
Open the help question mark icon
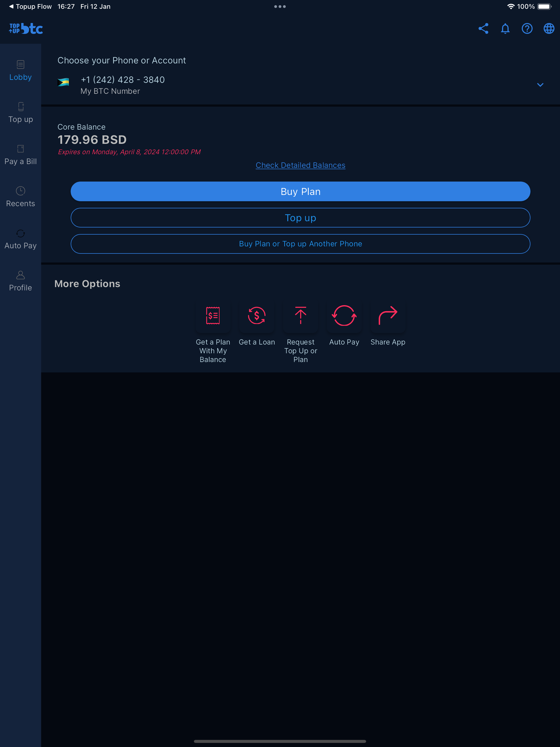click(527, 29)
